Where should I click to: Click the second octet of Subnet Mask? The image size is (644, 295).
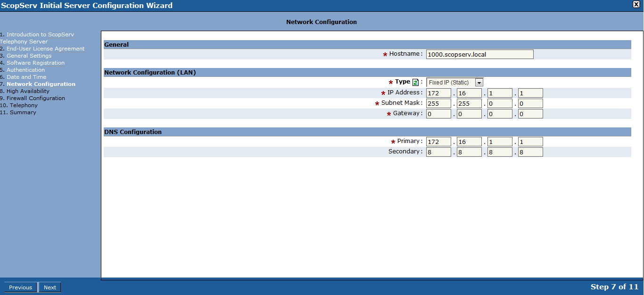(469, 103)
